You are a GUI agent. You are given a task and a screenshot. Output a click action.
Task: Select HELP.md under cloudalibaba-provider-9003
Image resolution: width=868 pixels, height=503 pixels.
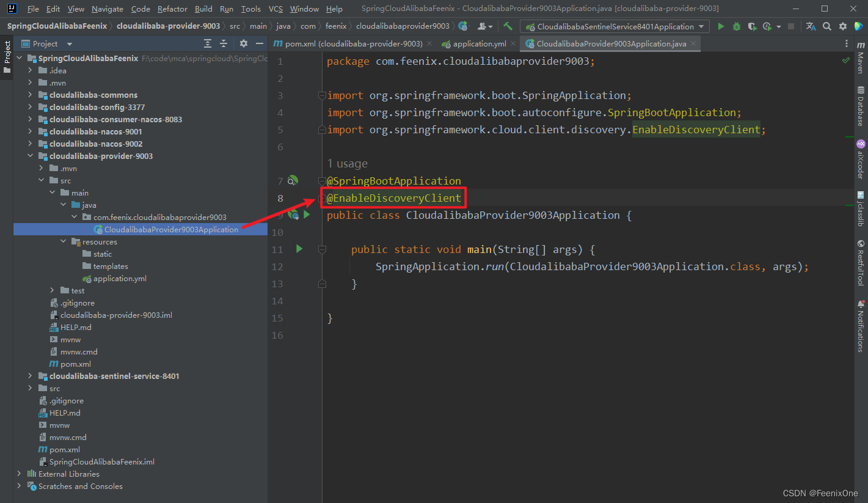76,327
